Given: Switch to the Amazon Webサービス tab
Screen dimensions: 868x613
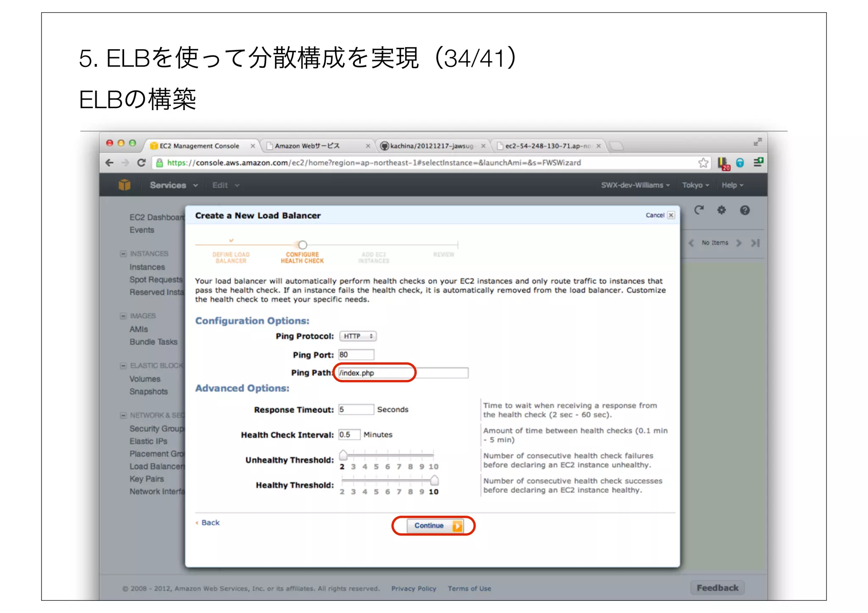Looking at the screenshot, I should [x=317, y=146].
